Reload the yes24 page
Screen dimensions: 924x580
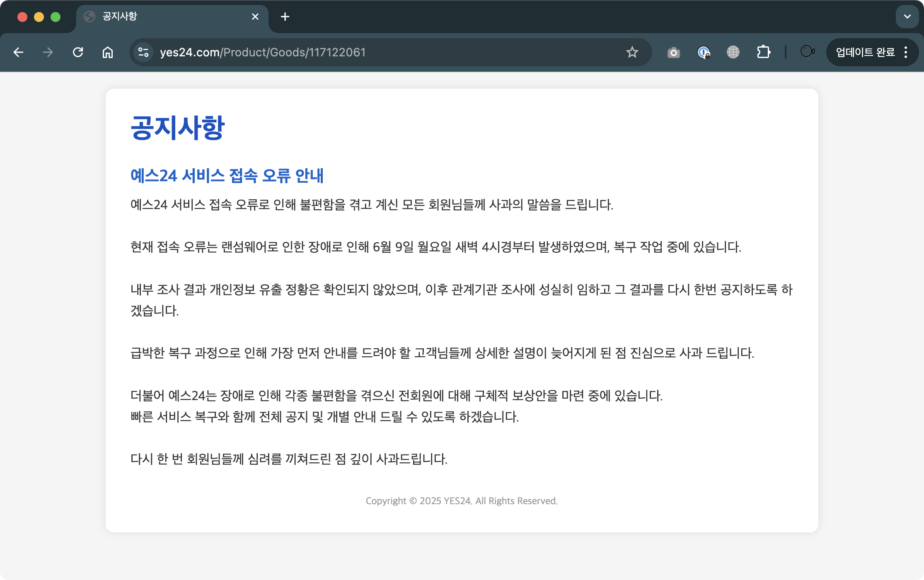click(78, 52)
